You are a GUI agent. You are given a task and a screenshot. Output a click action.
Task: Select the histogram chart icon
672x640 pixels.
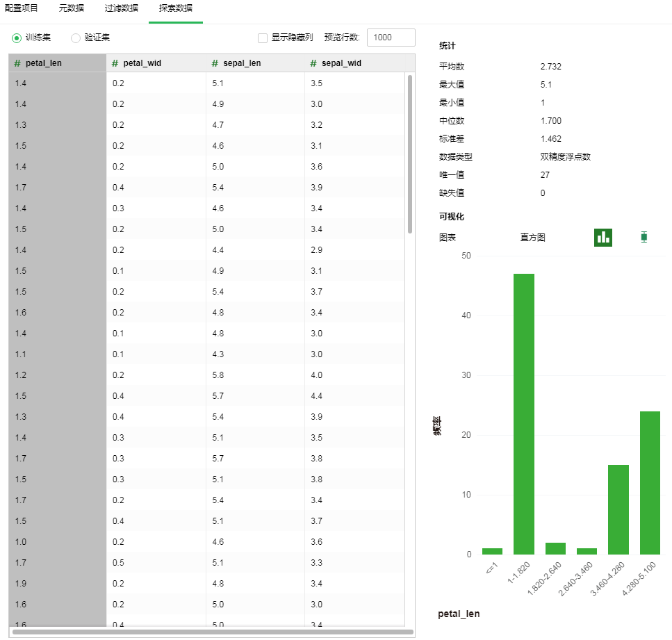coord(603,237)
